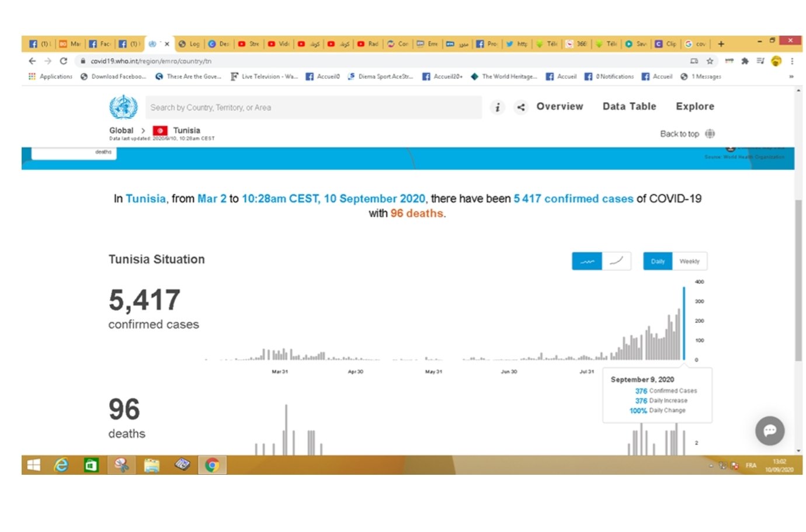Show hidden system tray icons
Image resolution: width=806 pixels, height=532 pixels.
711,465
